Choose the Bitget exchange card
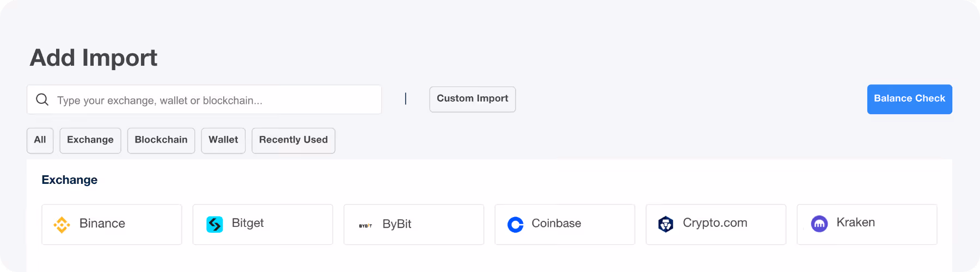Viewport: 980px width, 272px height. 262,224
